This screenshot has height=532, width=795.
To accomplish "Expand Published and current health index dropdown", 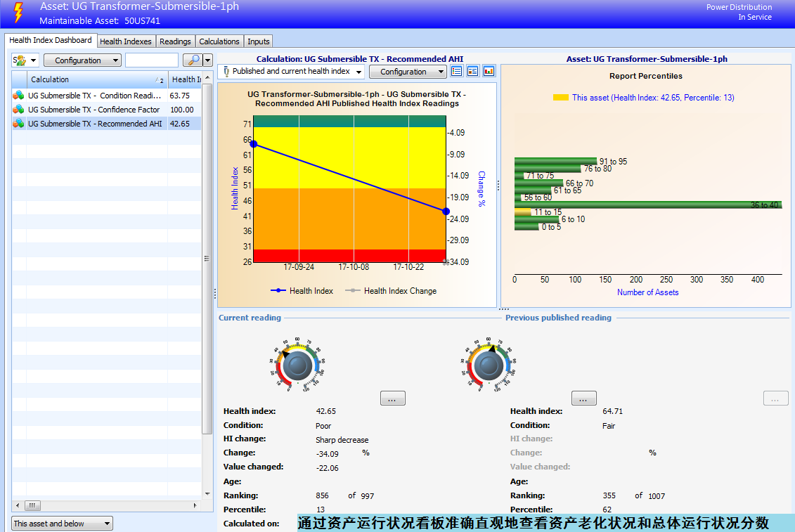I will click(x=292, y=72).
